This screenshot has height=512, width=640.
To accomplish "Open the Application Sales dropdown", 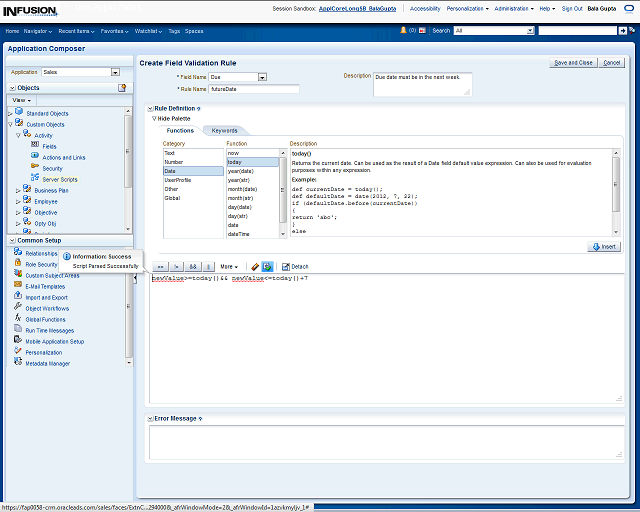I will [115, 72].
